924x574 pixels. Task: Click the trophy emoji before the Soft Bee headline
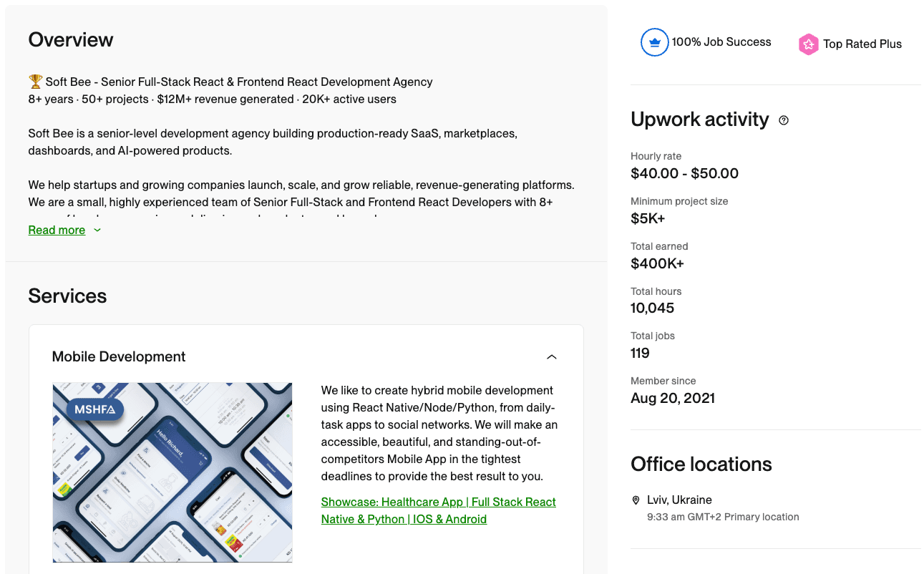coord(34,81)
